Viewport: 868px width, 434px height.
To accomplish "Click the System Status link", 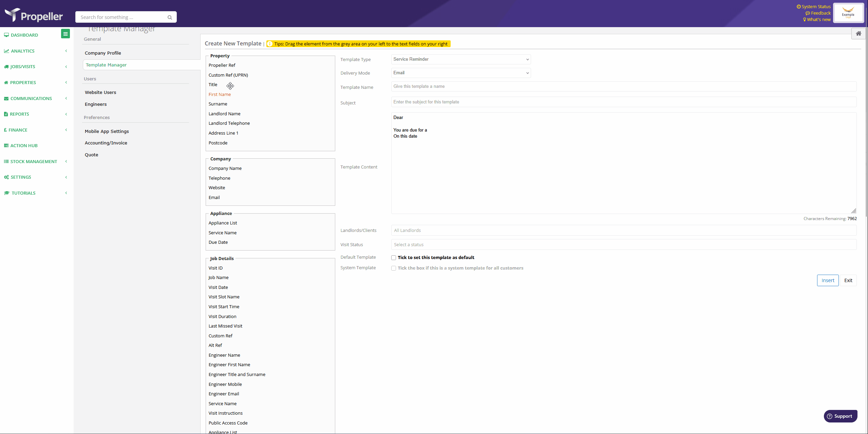I will pos(815,6).
